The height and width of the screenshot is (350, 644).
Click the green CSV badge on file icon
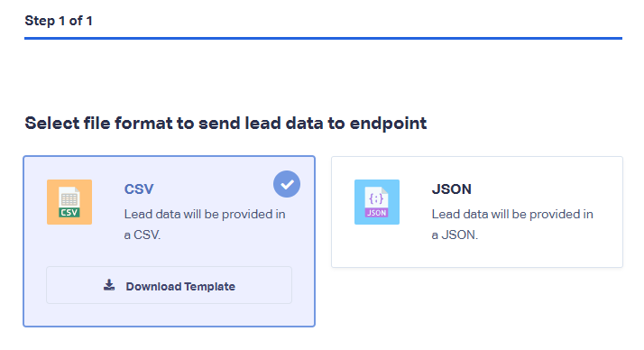point(69,212)
